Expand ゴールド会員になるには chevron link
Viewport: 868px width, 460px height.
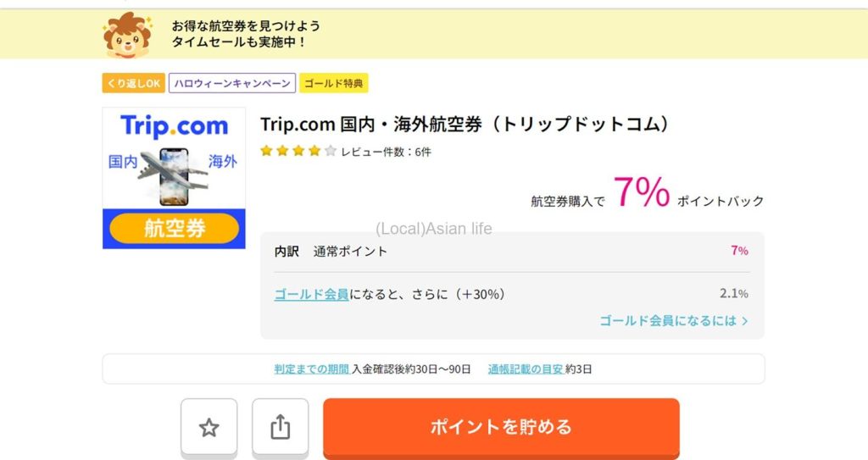click(x=673, y=321)
